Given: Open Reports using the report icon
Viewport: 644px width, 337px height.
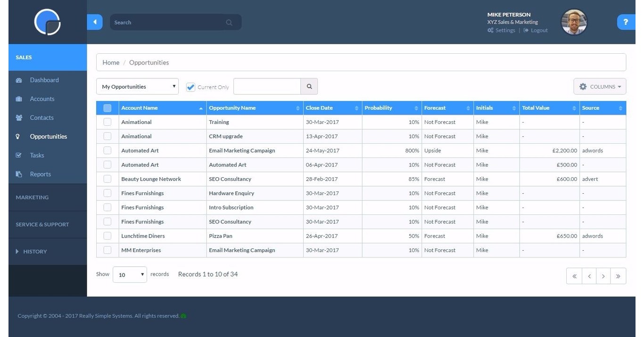Looking at the screenshot, I should tap(19, 174).
